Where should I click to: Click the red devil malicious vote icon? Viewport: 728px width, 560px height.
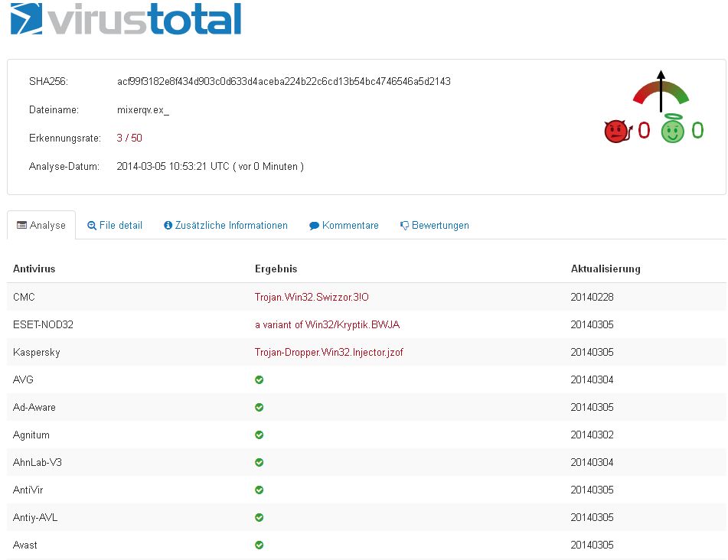618,132
